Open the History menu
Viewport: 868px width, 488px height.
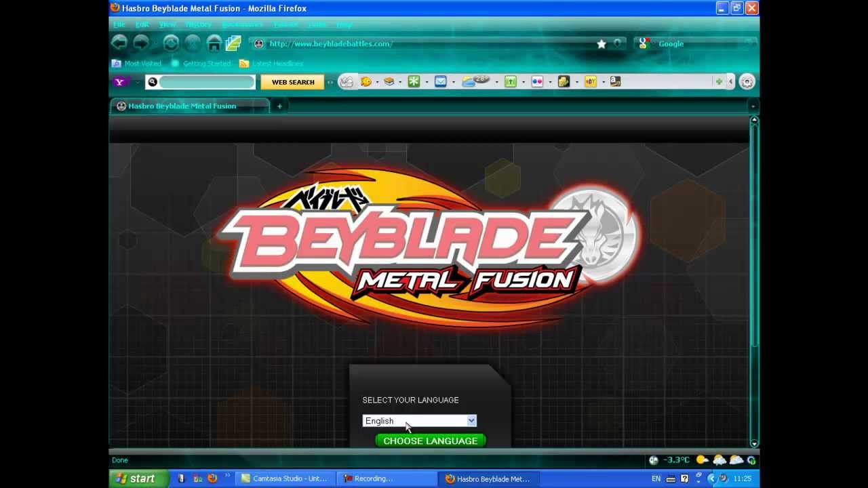199,24
